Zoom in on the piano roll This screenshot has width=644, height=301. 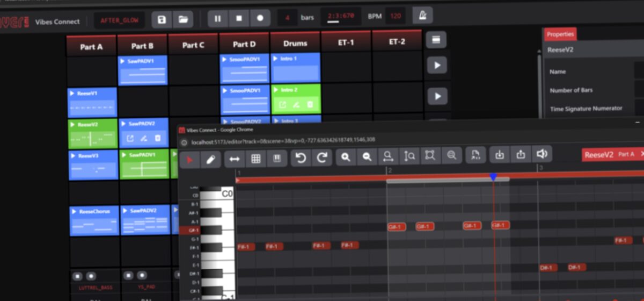click(346, 157)
